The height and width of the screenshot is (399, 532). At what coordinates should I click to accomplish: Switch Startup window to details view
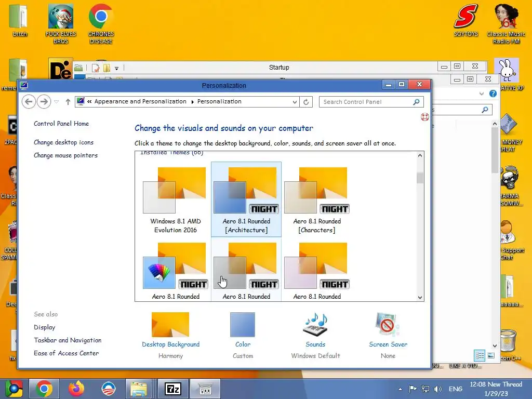point(480,355)
